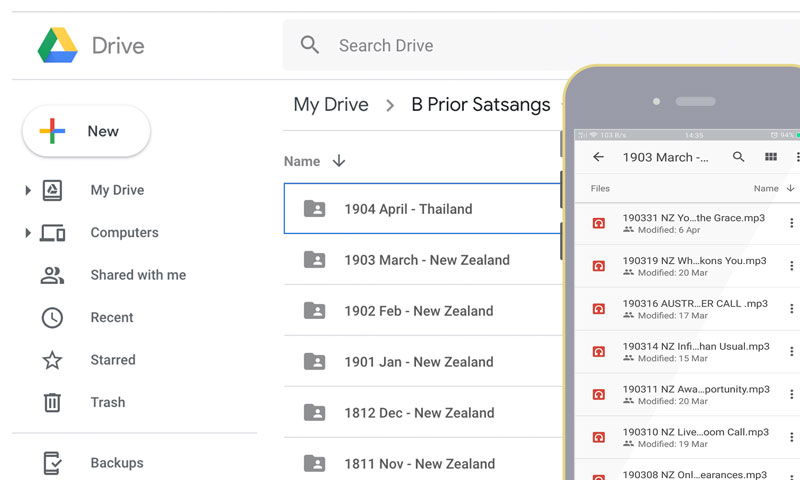Expand the Computers tree arrow
The height and width of the screenshot is (480, 800).
[28, 233]
